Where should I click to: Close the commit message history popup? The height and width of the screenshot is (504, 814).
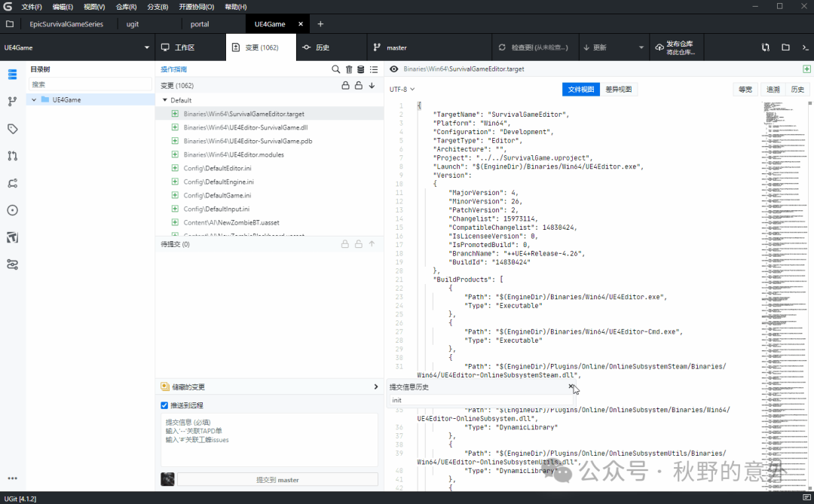pyautogui.click(x=571, y=386)
